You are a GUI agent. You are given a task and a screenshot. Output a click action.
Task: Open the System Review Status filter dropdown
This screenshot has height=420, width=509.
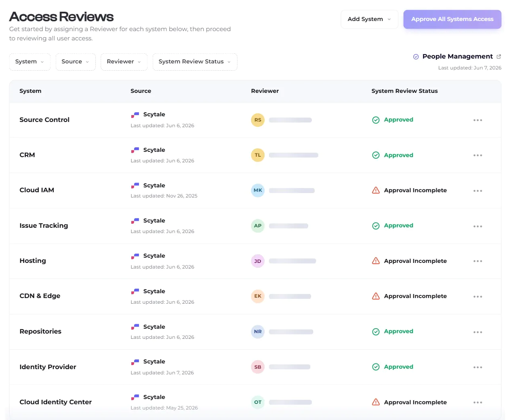click(x=195, y=62)
